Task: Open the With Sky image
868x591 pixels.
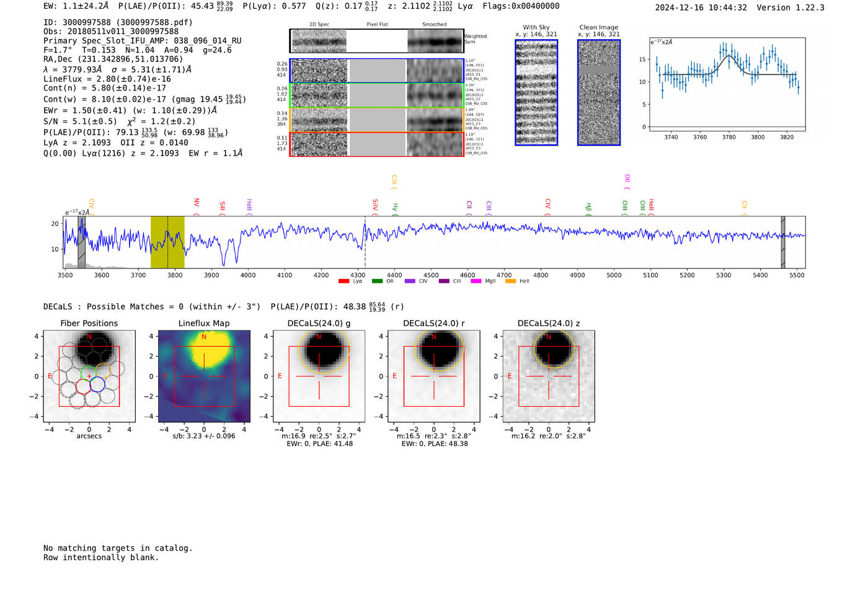Action: (x=536, y=92)
